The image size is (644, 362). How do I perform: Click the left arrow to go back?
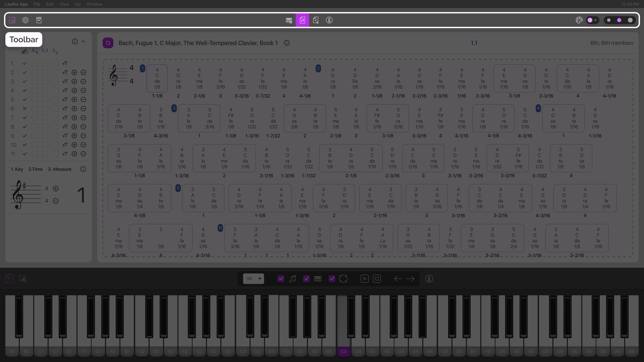click(398, 279)
